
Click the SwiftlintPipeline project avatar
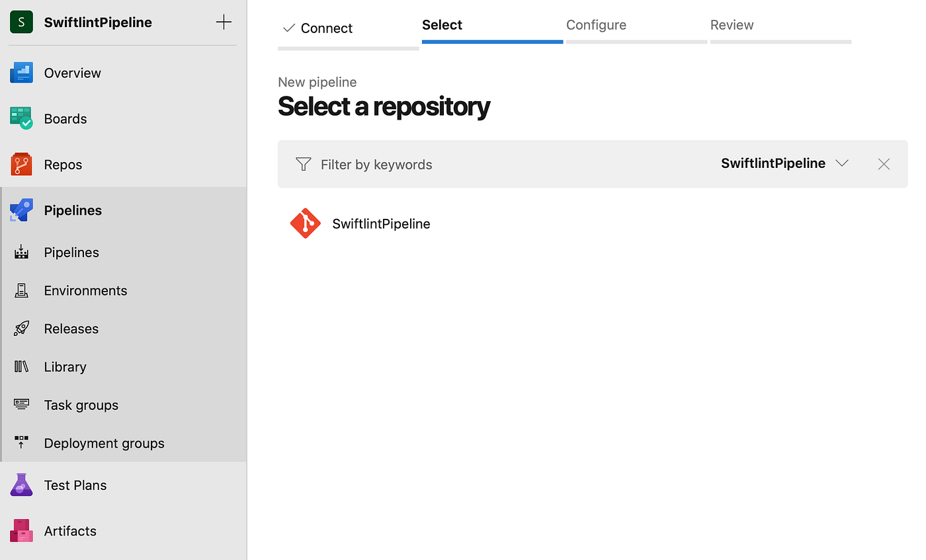click(x=21, y=22)
